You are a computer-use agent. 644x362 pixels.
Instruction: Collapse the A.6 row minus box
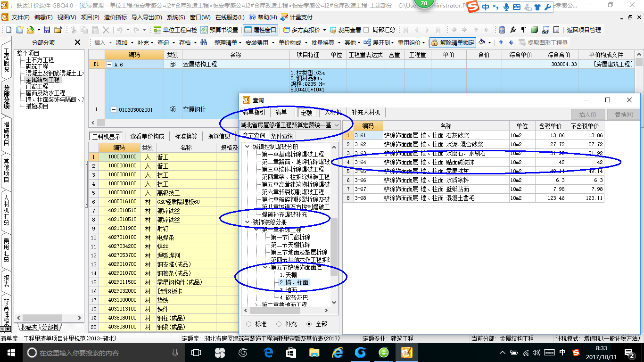click(x=109, y=64)
